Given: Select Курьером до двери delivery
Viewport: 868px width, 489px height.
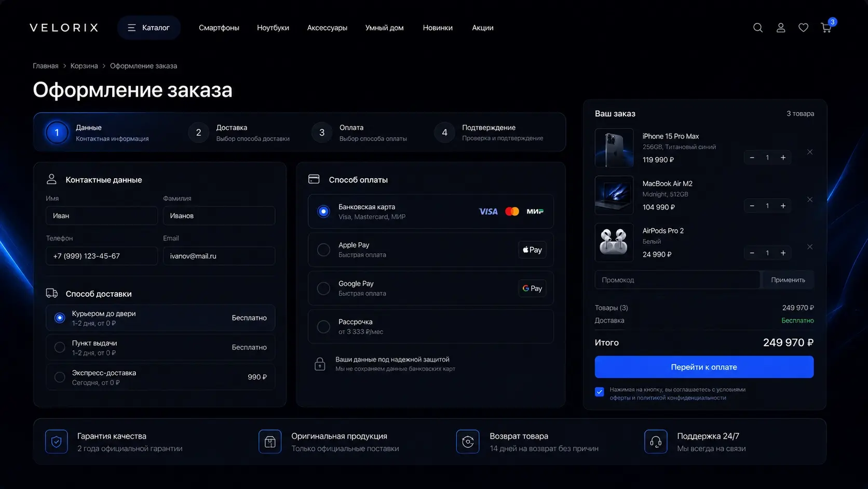Looking at the screenshot, I should point(160,318).
